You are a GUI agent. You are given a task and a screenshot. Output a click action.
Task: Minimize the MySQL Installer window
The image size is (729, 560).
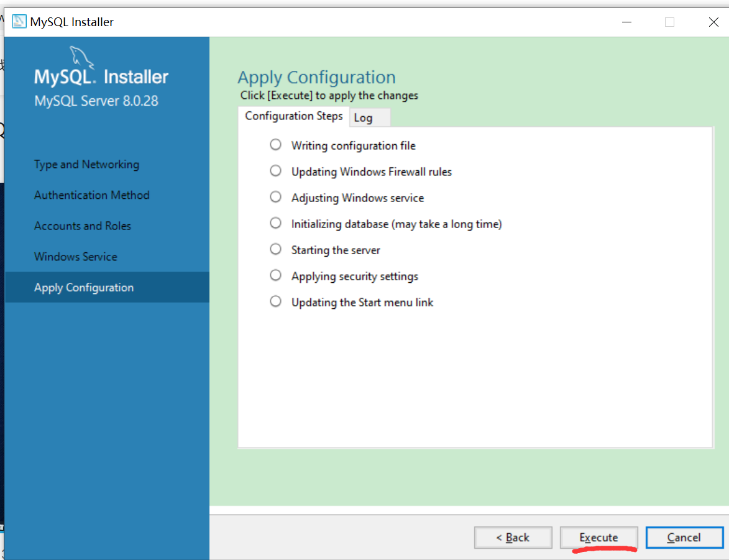[626, 22]
